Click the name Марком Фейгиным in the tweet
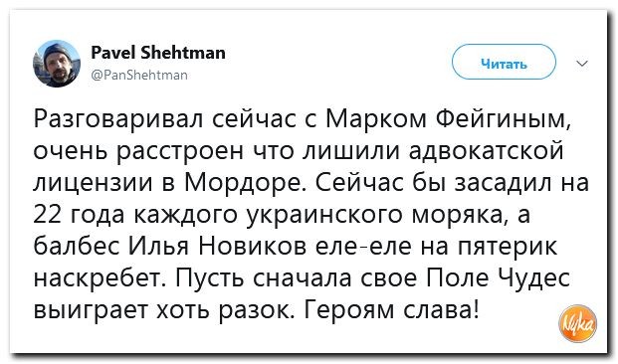Screen dimensions: 618x364 [x=448, y=119]
